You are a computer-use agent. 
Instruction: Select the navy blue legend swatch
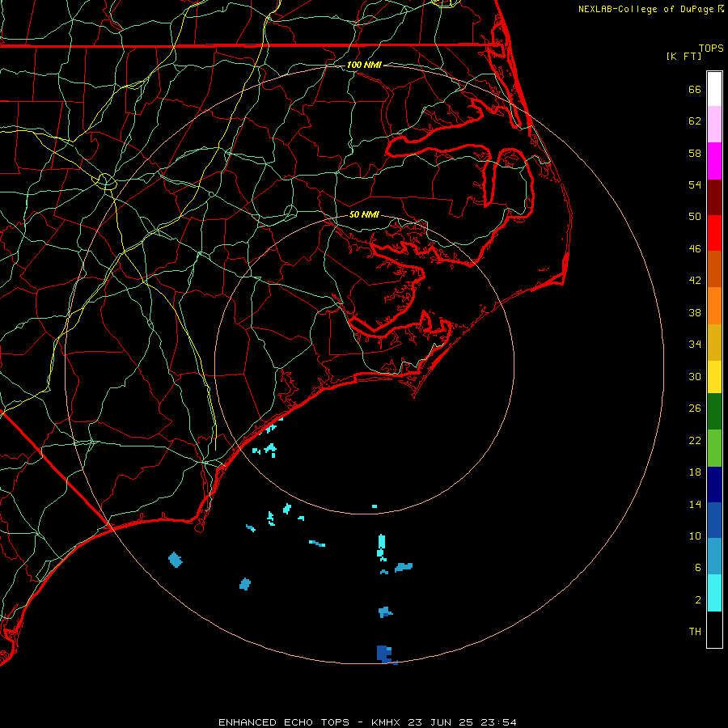pos(714,485)
